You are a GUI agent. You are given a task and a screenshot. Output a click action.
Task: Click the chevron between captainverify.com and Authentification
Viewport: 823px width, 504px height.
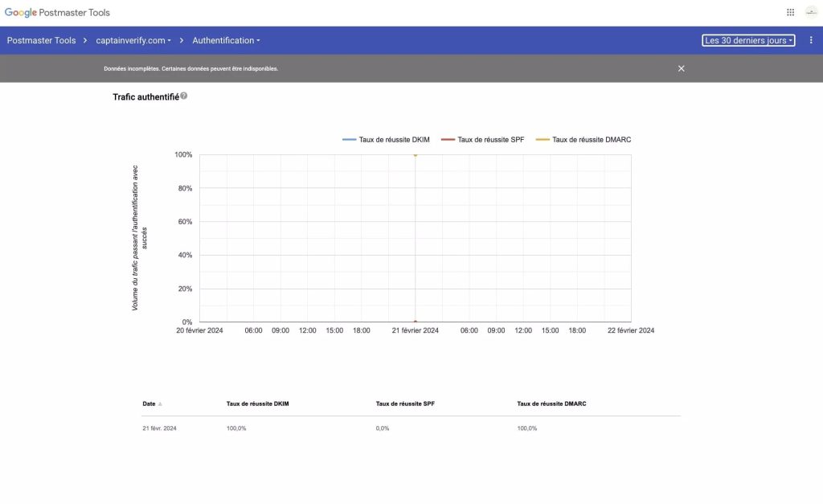181,40
